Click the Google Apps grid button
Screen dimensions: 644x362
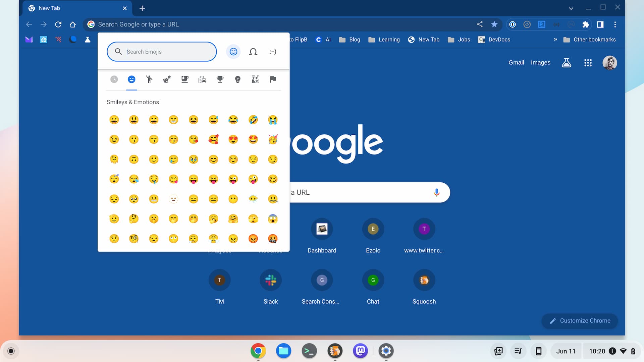tap(588, 62)
